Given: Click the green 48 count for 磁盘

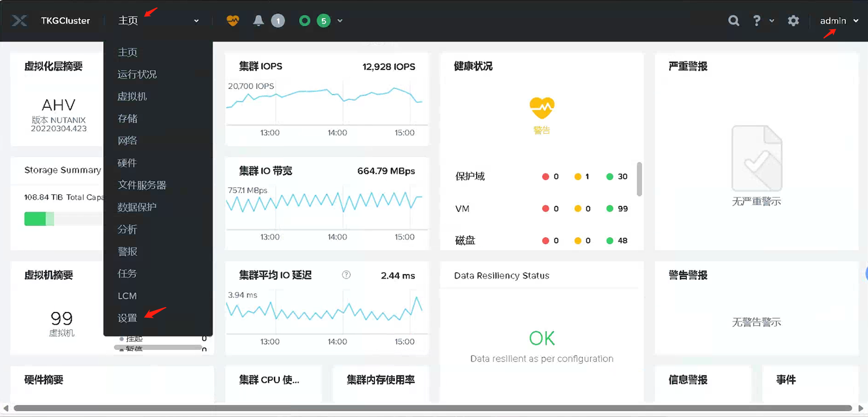Looking at the screenshot, I should (623, 241).
